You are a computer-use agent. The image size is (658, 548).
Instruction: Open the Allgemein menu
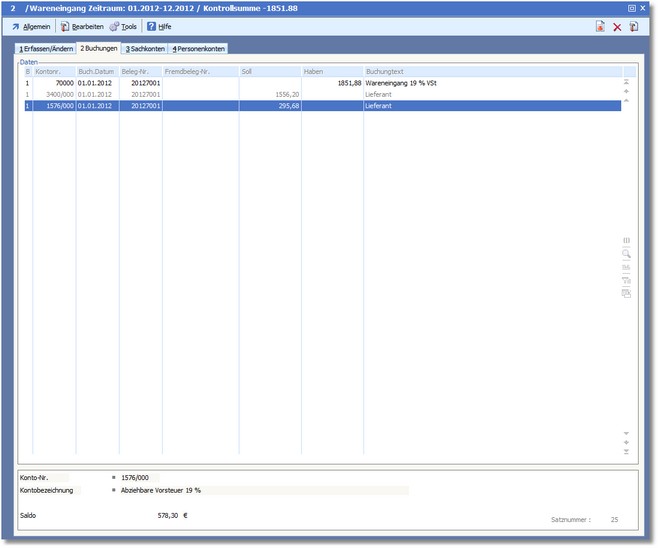click(x=31, y=27)
